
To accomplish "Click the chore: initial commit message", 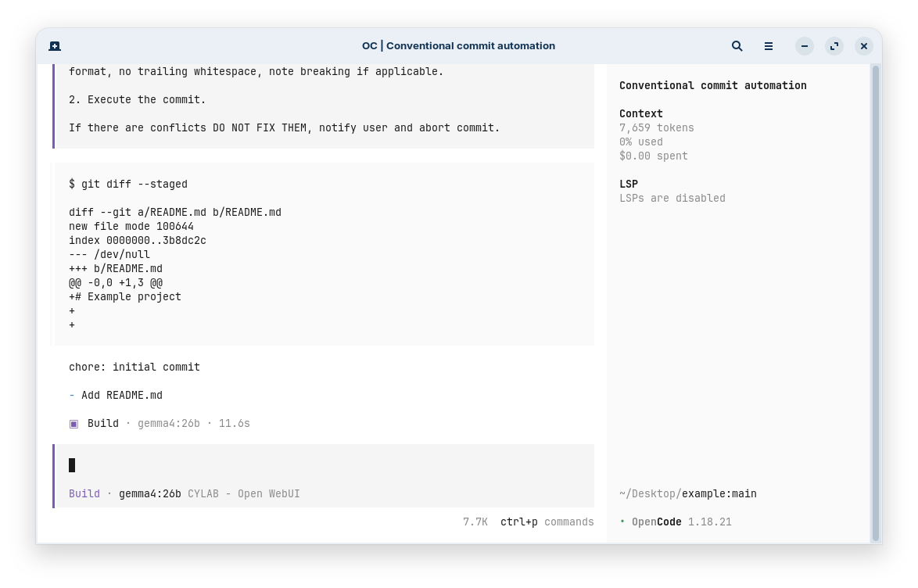I will coord(134,367).
